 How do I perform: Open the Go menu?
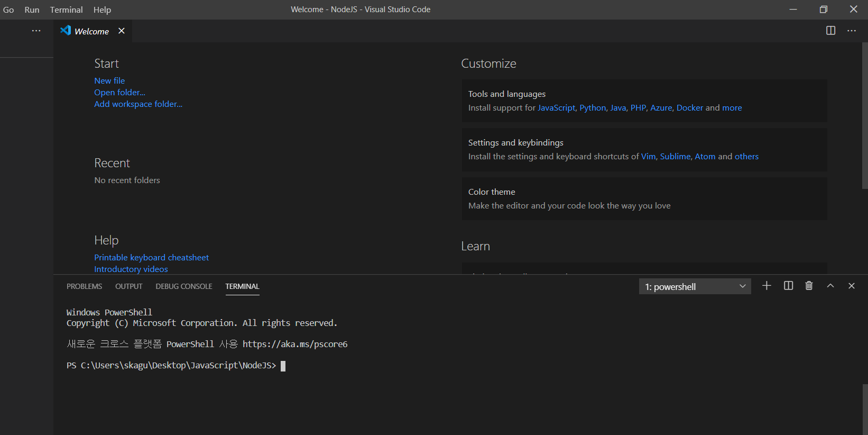[8, 10]
